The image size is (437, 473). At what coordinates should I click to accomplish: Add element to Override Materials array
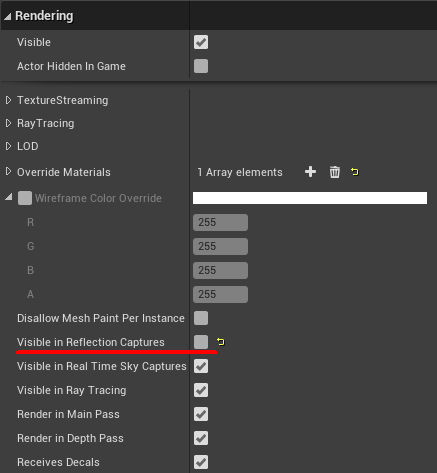[x=310, y=172]
